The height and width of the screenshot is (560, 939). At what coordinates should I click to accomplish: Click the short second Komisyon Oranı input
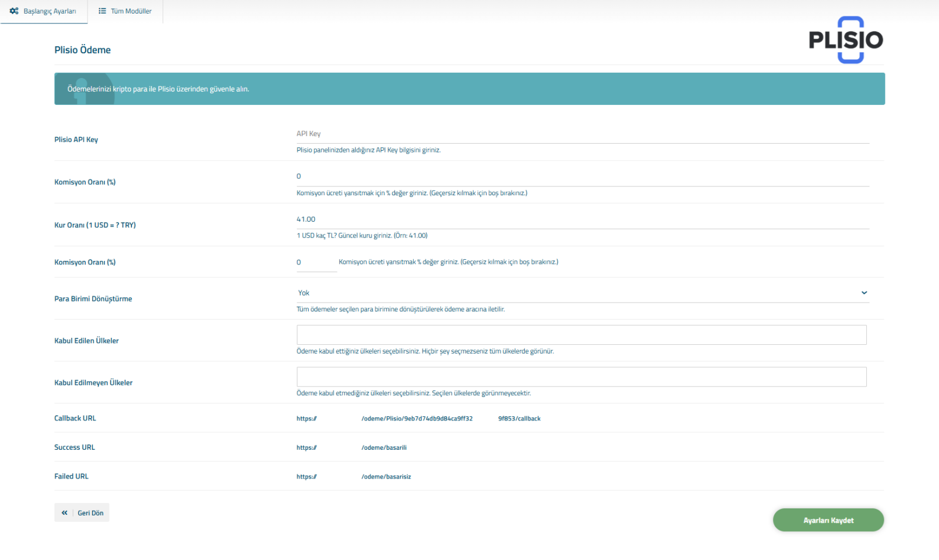(x=316, y=263)
